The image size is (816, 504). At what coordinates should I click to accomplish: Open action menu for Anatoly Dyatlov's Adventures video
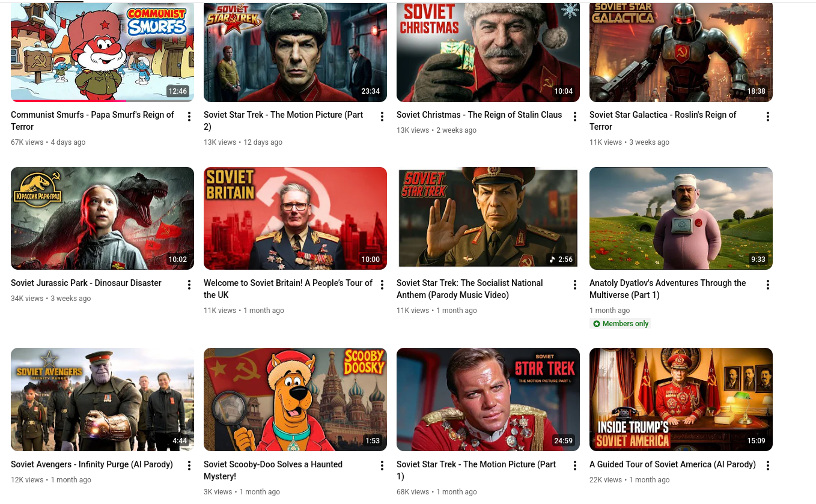coord(767,285)
